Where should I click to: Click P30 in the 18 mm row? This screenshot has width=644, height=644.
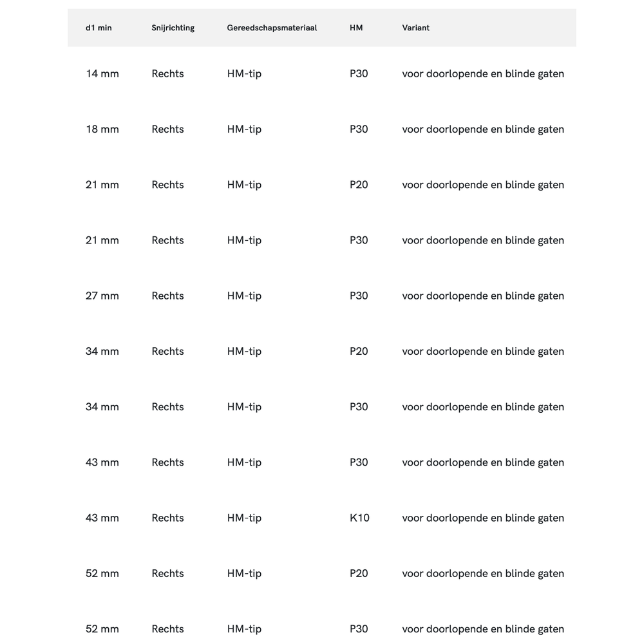pos(359,129)
